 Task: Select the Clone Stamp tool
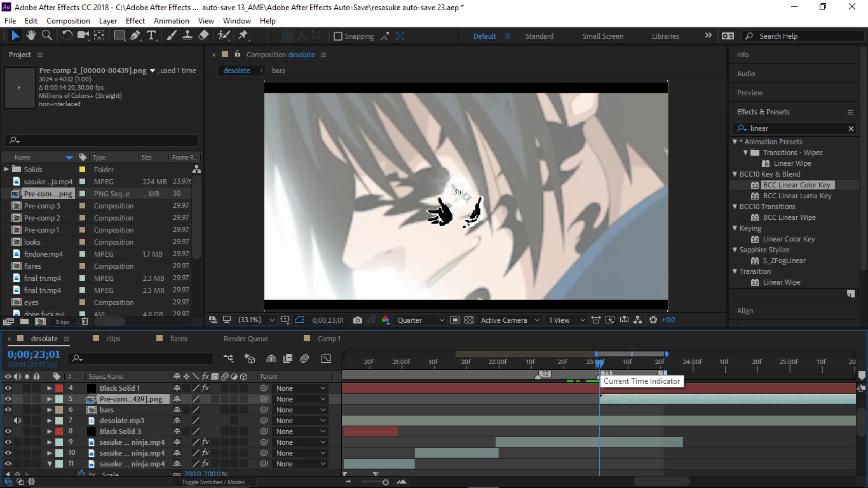click(187, 36)
